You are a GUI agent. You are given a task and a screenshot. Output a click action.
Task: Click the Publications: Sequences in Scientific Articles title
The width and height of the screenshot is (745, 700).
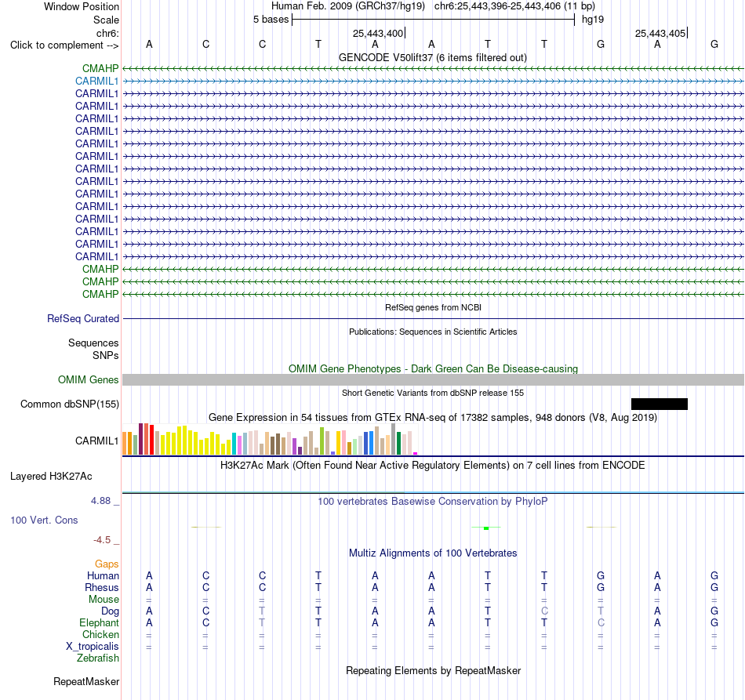[x=433, y=332]
